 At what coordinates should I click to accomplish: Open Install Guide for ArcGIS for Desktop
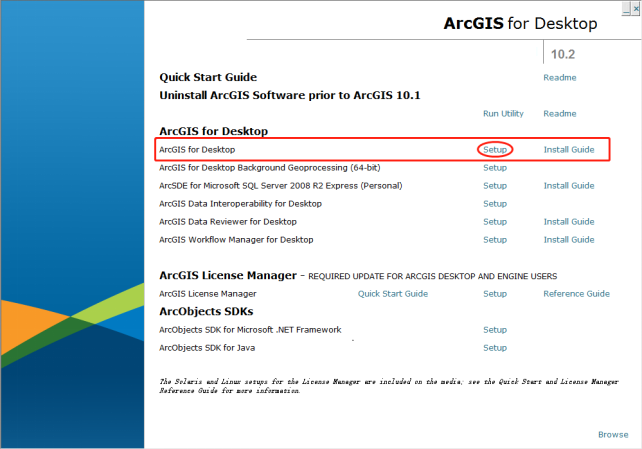[569, 149]
